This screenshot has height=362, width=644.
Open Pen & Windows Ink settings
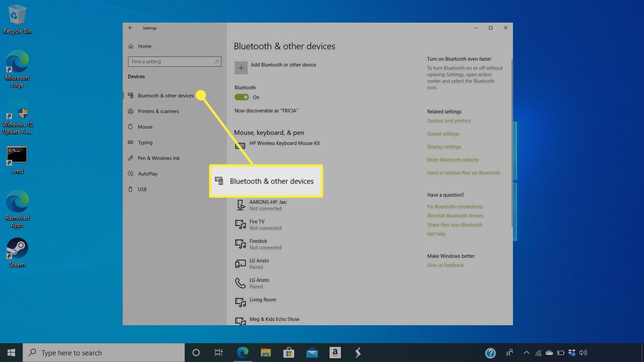click(154, 158)
